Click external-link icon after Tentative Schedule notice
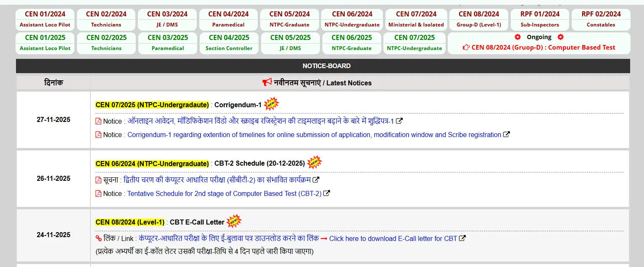Screen dimensions: 644x267 (327, 193)
